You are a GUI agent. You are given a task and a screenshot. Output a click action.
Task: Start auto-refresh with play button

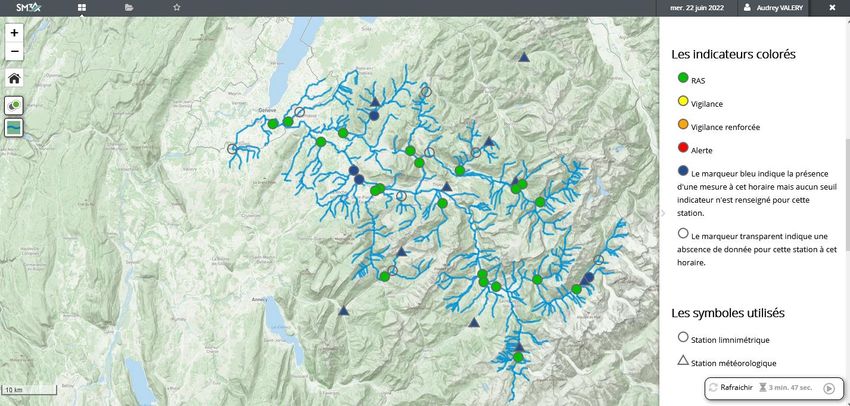click(x=828, y=388)
